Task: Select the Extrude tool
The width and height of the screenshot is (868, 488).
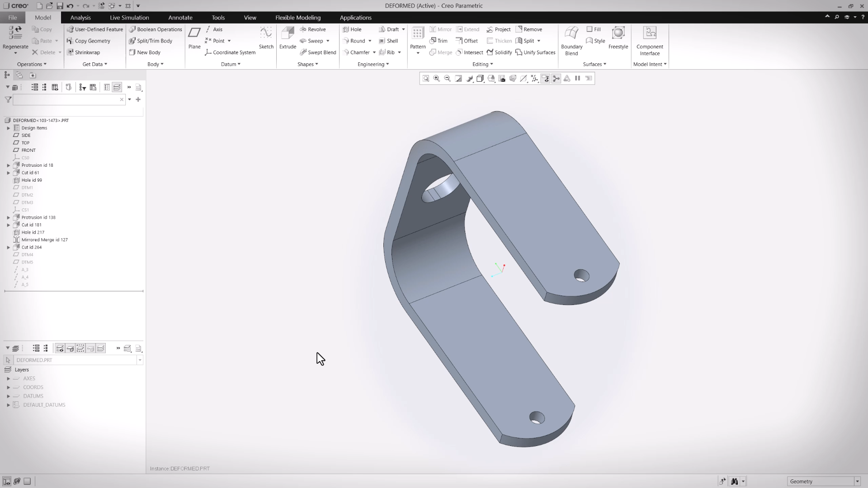Action: tap(288, 38)
